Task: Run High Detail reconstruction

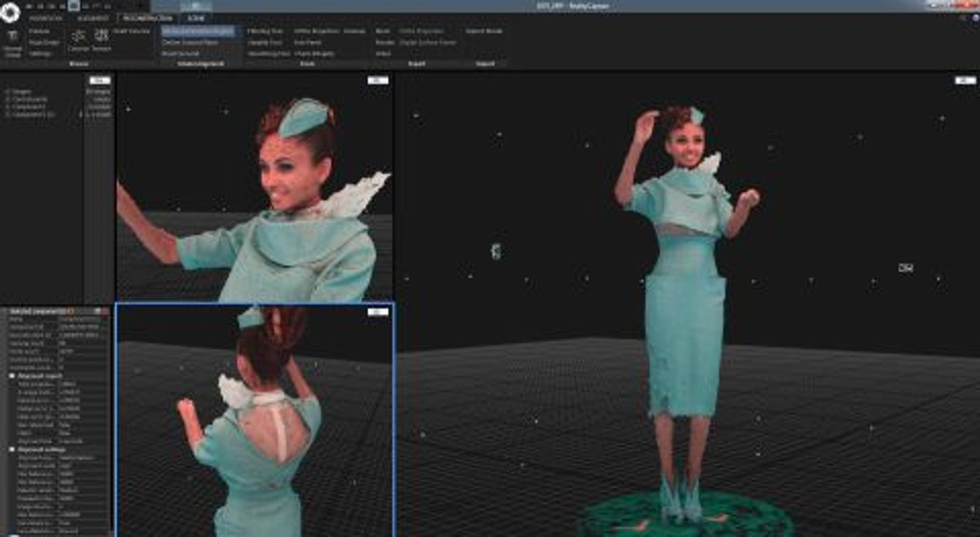Action: click(x=43, y=42)
